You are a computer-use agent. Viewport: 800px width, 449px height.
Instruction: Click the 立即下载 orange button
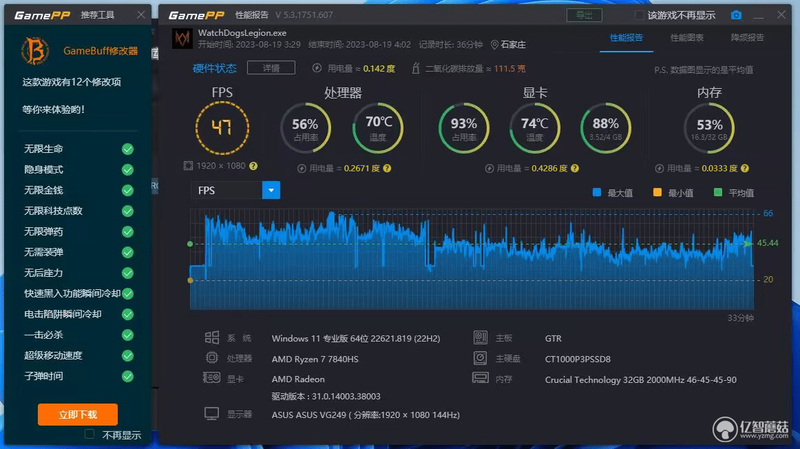click(78, 414)
